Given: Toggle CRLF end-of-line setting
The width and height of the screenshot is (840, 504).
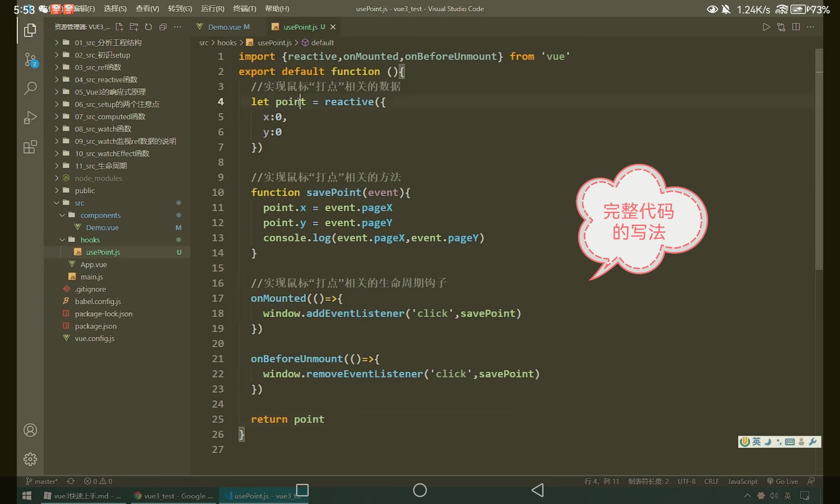Looking at the screenshot, I should (x=711, y=481).
